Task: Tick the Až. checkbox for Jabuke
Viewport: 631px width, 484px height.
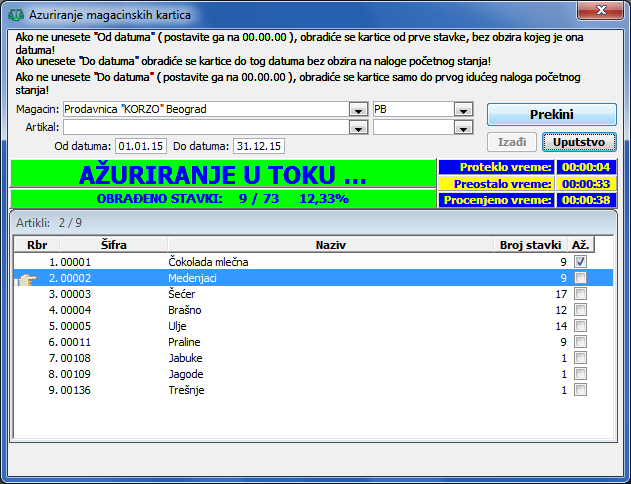Action: (x=580, y=358)
